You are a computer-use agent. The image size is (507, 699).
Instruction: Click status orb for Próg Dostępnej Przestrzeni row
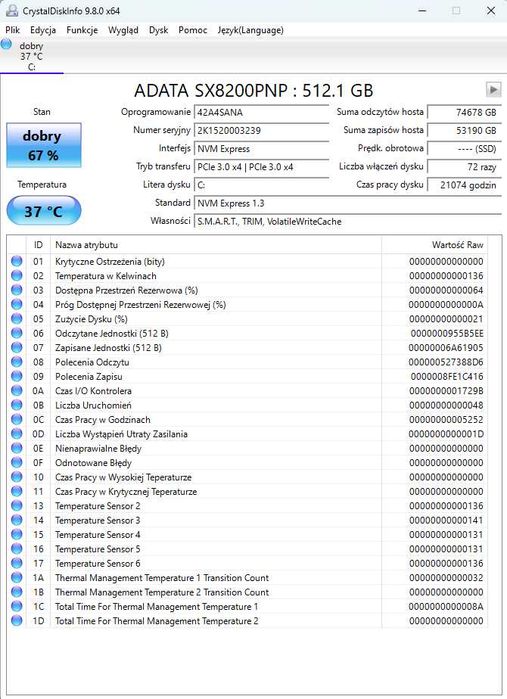point(16,304)
